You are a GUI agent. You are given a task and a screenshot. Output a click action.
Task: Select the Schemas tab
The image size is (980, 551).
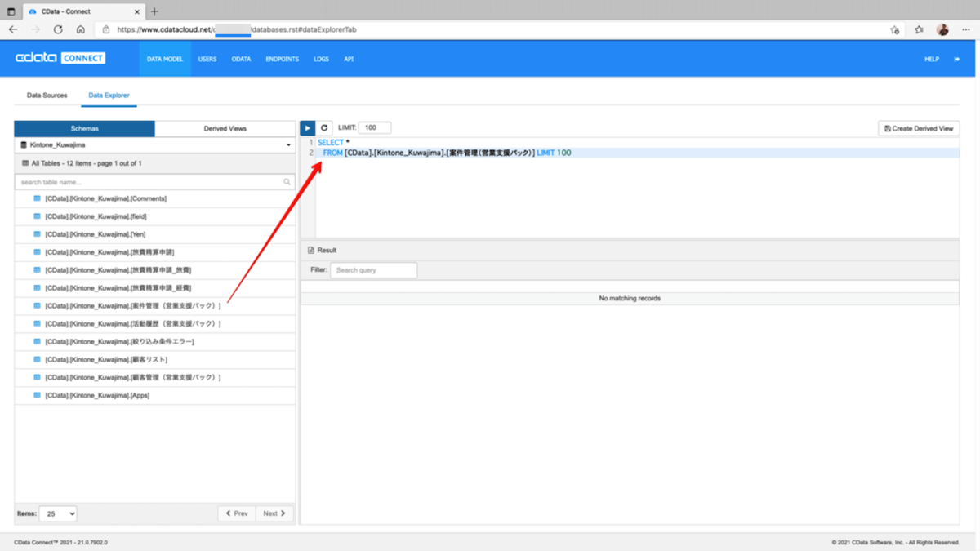coord(84,128)
